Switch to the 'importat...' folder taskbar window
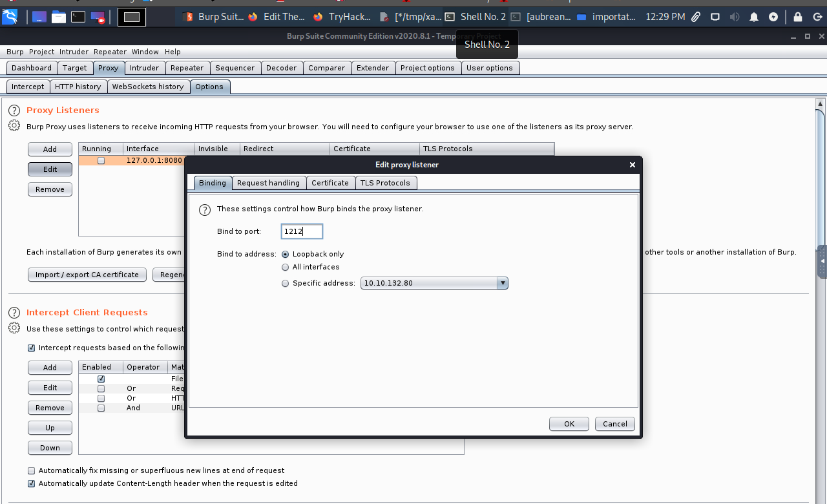Screen dimensions: 827x504 pos(606,17)
